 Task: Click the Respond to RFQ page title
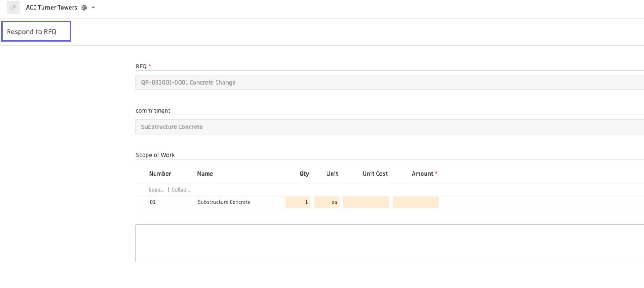(31, 31)
